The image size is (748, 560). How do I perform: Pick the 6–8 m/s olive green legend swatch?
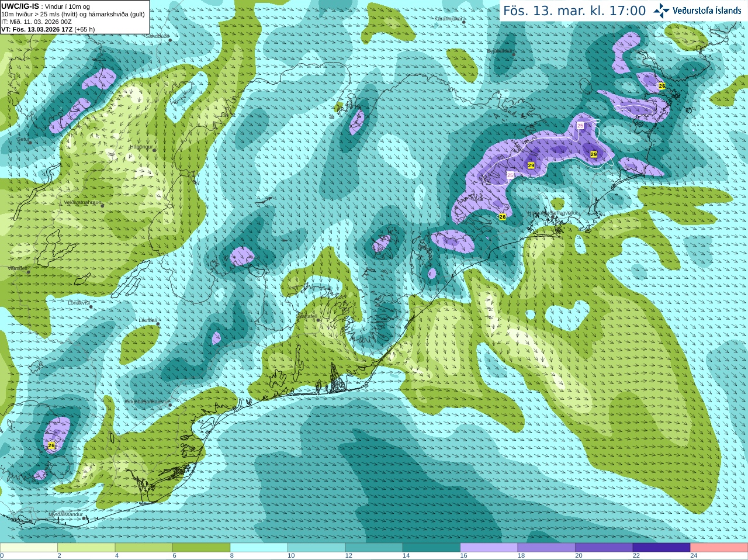tap(201, 548)
